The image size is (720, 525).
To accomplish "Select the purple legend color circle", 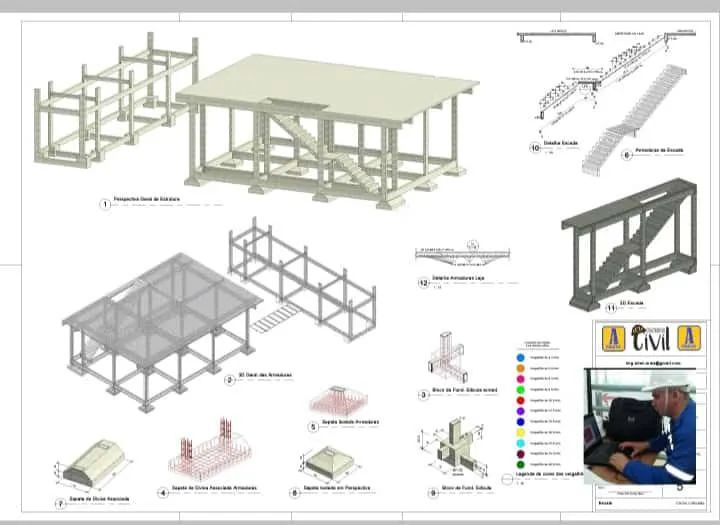I will 520,411.
